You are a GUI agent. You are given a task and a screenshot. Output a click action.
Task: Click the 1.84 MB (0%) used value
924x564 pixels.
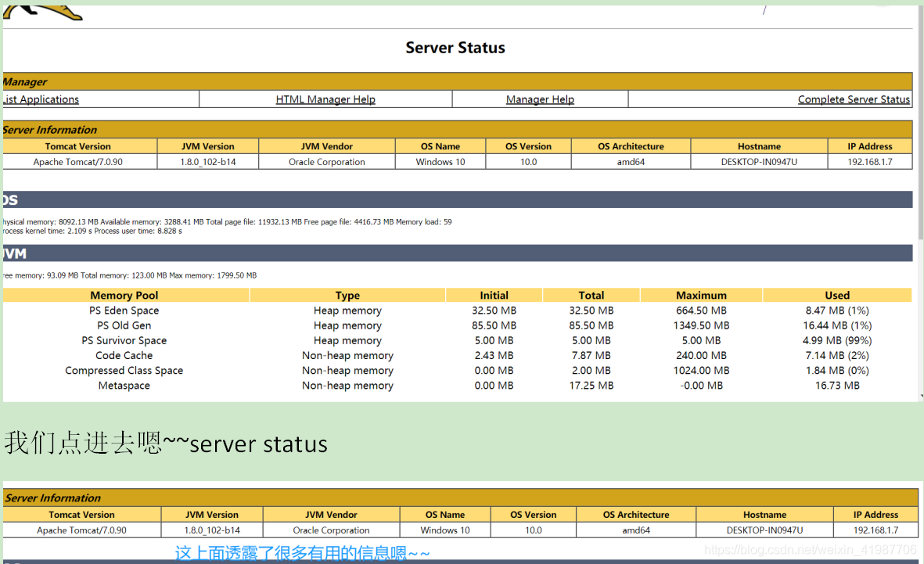click(x=837, y=371)
